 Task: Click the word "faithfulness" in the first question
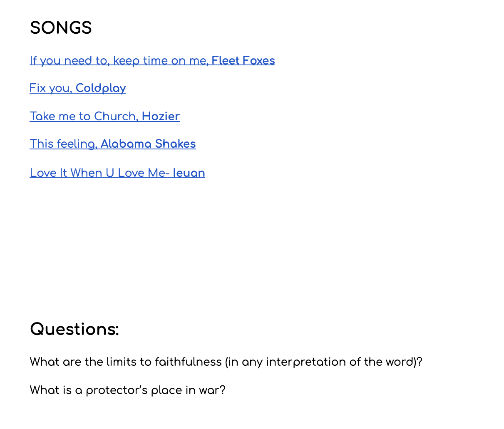[188, 362]
